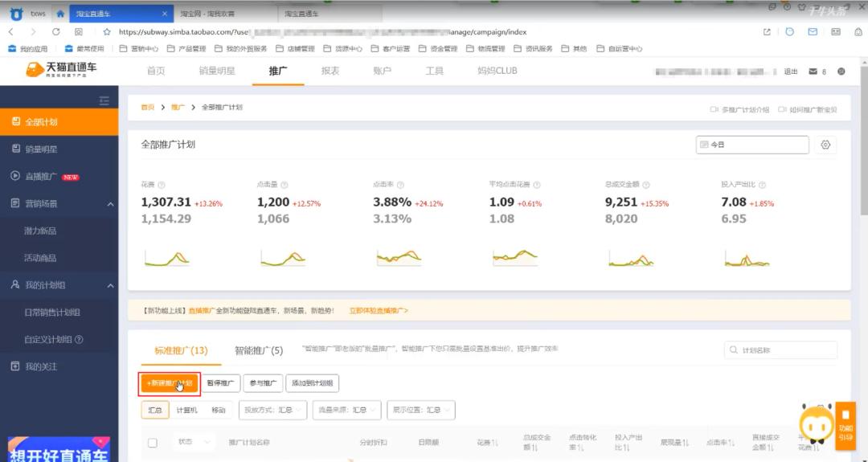Click the 添加到计划组 button
The height and width of the screenshot is (462, 868).
click(312, 383)
